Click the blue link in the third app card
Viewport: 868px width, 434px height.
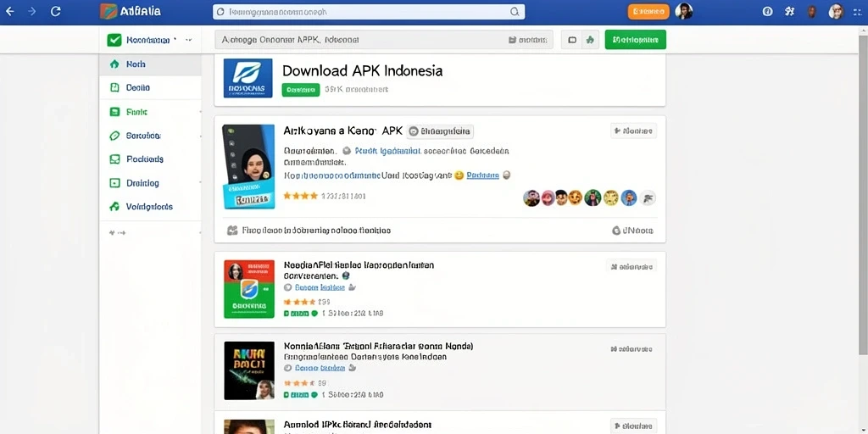(320, 368)
